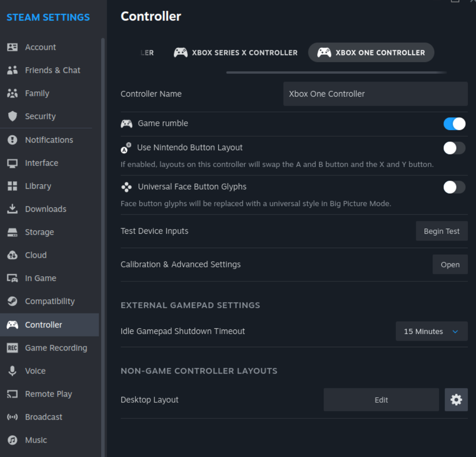Open Downloads settings
Image resolution: width=476 pixels, height=457 pixels.
pos(49,209)
